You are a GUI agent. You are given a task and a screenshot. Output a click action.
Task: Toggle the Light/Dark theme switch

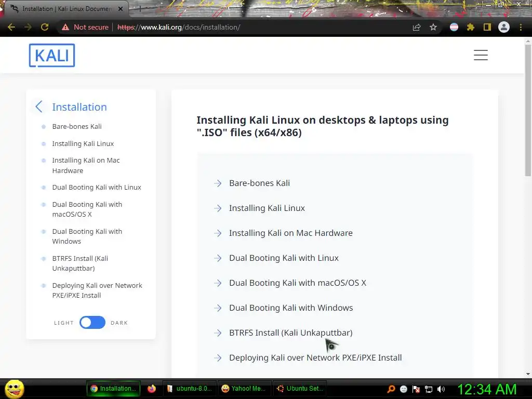tap(92, 322)
